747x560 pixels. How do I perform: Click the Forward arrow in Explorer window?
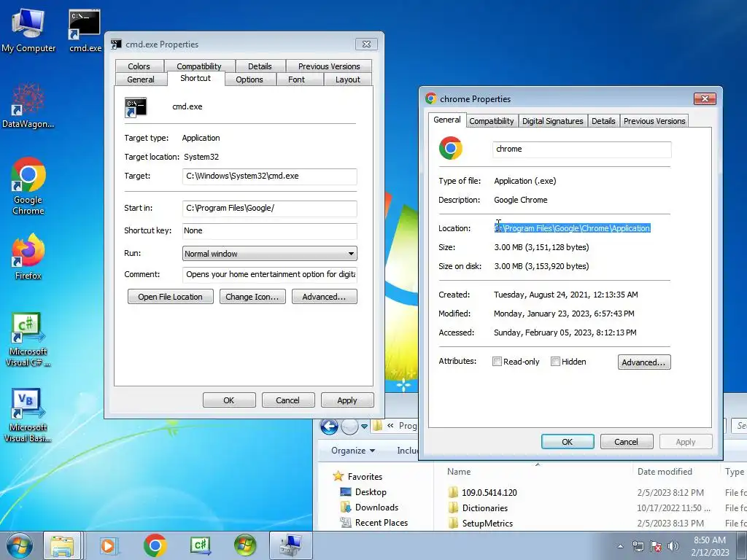[349, 426]
